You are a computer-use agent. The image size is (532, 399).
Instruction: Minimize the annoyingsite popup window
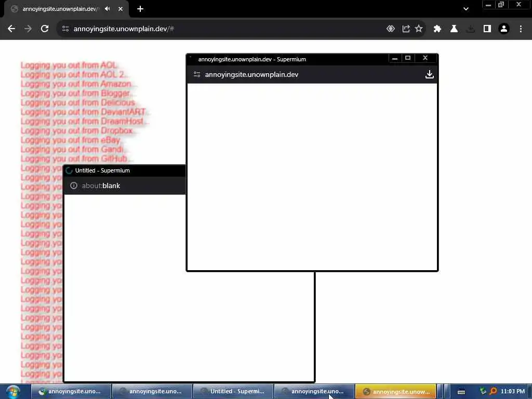click(395, 58)
